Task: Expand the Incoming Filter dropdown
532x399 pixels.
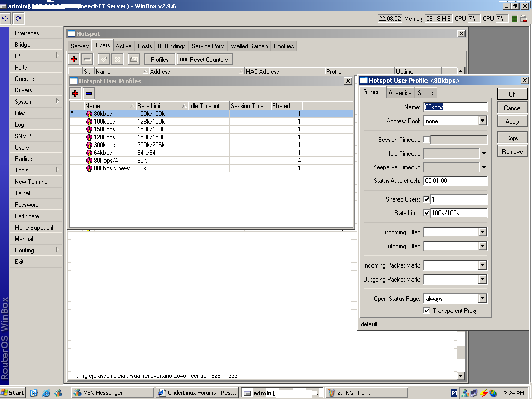Action: coord(482,232)
